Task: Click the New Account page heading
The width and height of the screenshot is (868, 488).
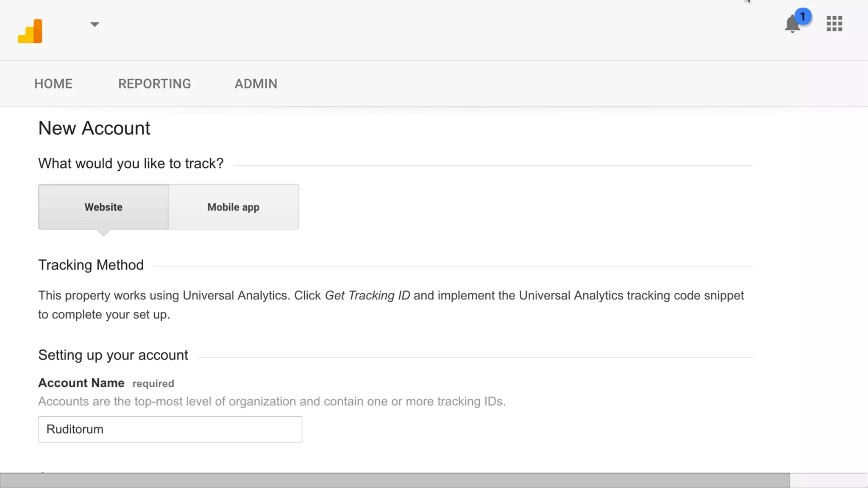Action: (94, 128)
